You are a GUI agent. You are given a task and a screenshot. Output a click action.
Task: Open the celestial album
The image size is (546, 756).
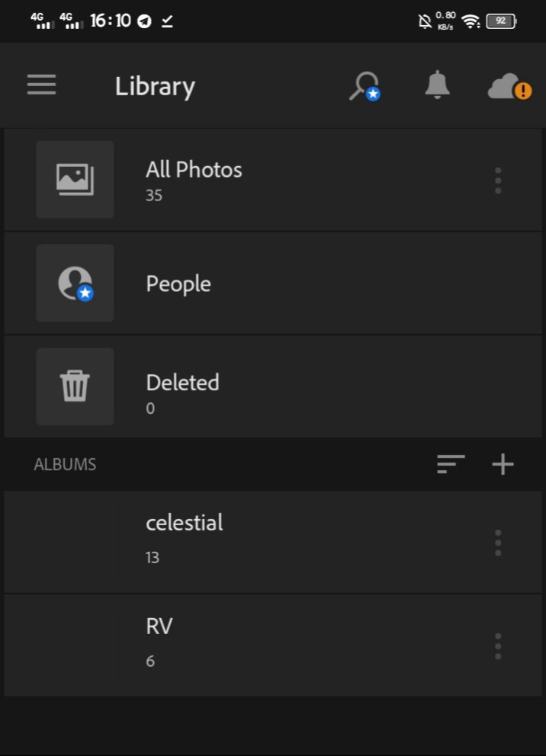tap(273, 542)
